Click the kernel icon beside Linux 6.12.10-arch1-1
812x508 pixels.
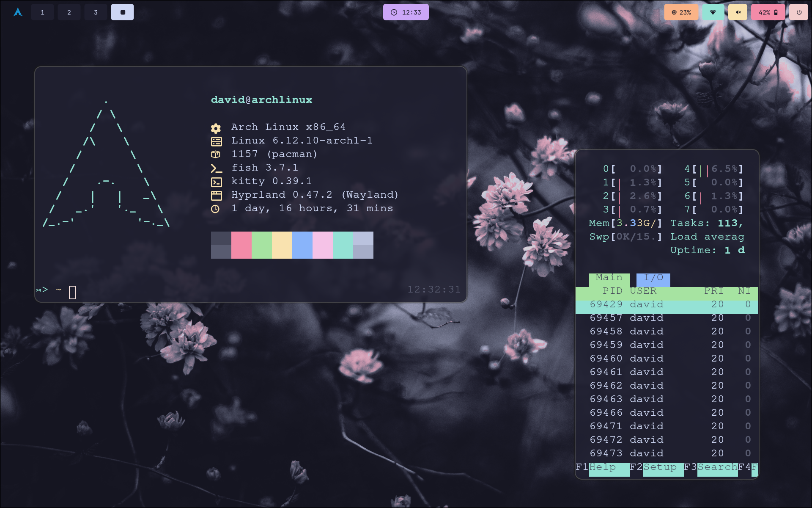pos(216,141)
